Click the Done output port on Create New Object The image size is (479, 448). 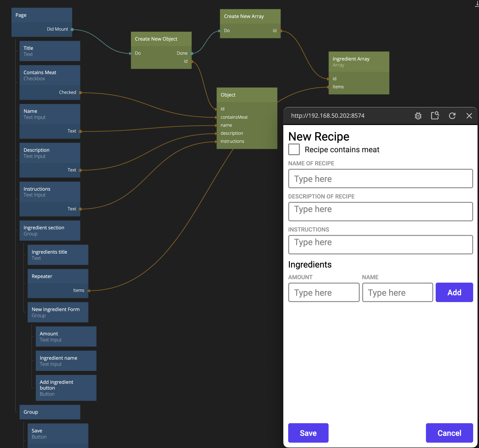[x=192, y=53]
